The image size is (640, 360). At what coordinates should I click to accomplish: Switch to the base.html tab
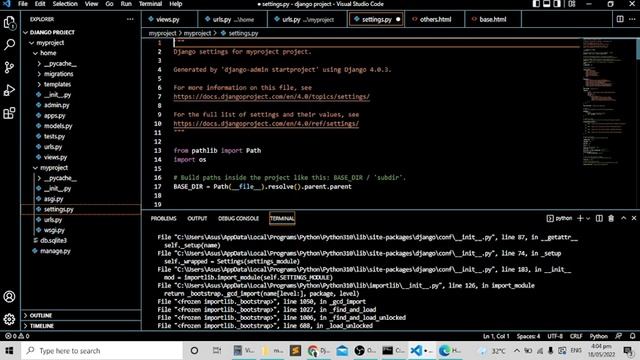coord(493,19)
